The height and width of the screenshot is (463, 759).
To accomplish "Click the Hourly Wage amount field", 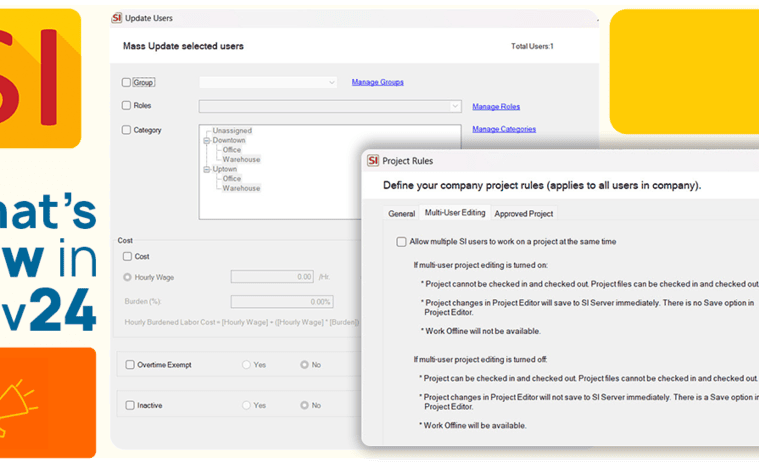I will (272, 277).
